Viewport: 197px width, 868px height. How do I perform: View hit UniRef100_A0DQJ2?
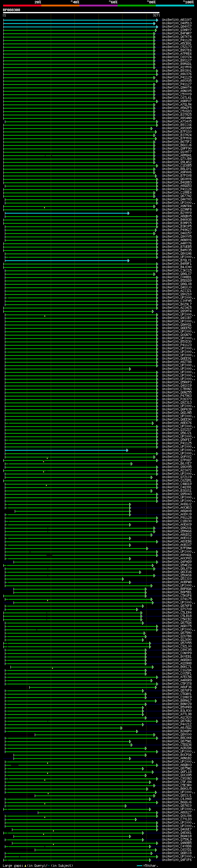pyautogui.click(x=177, y=504)
